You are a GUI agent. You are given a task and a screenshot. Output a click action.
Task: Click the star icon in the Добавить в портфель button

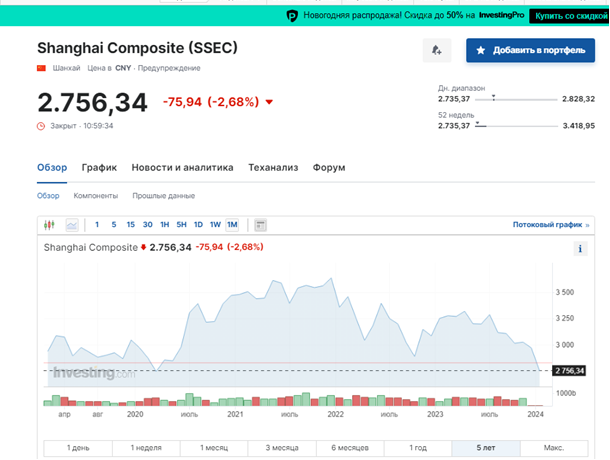point(481,50)
